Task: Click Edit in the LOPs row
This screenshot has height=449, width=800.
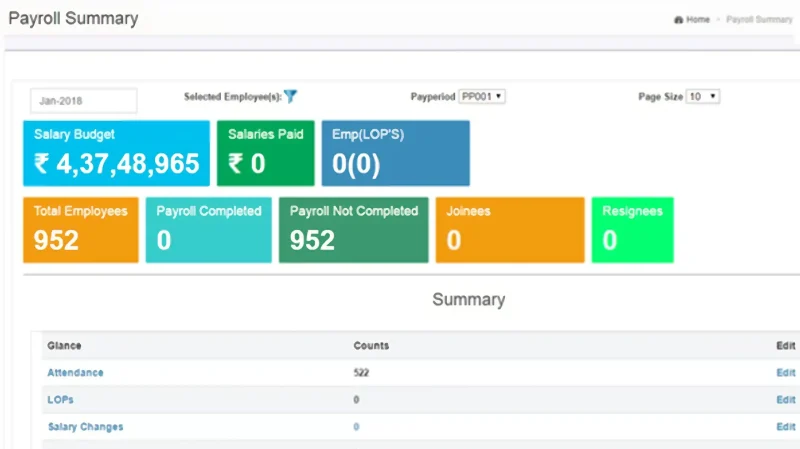Action: [x=786, y=400]
